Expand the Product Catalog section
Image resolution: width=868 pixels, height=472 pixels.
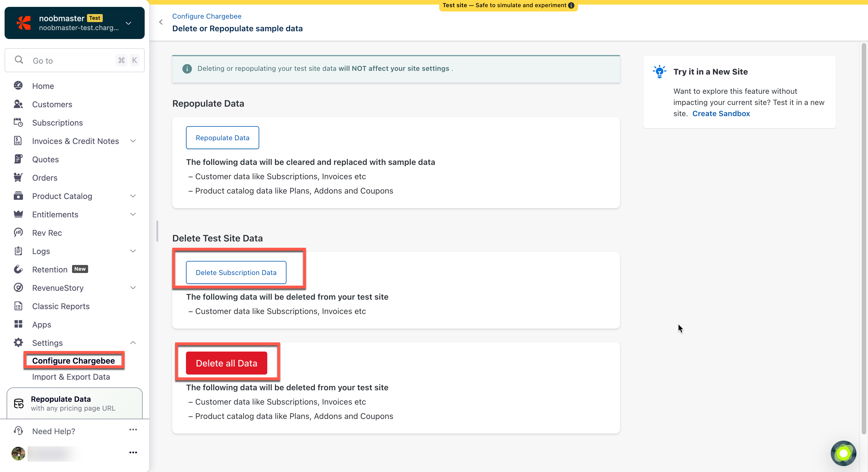click(x=133, y=196)
